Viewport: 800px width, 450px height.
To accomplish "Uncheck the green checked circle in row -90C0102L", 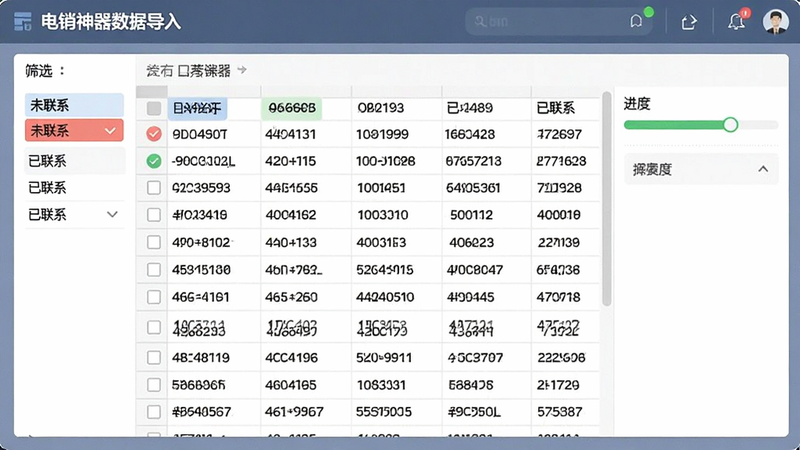I will pyautogui.click(x=154, y=161).
